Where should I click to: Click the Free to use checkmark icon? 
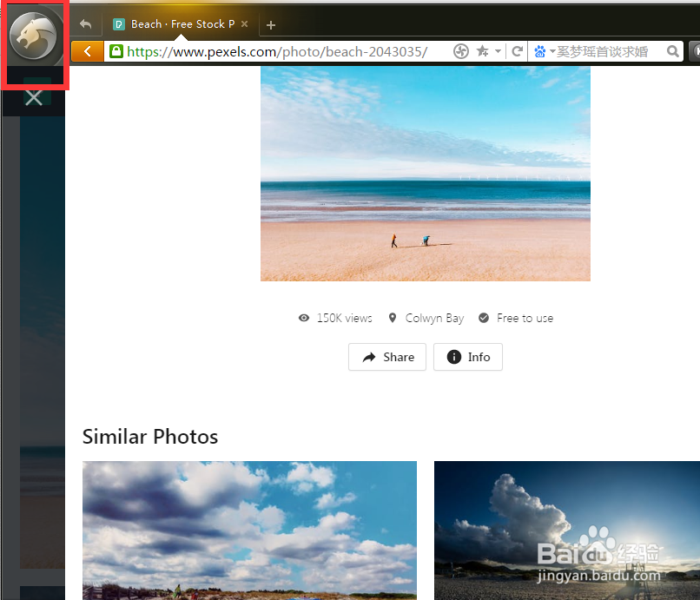pyautogui.click(x=484, y=318)
